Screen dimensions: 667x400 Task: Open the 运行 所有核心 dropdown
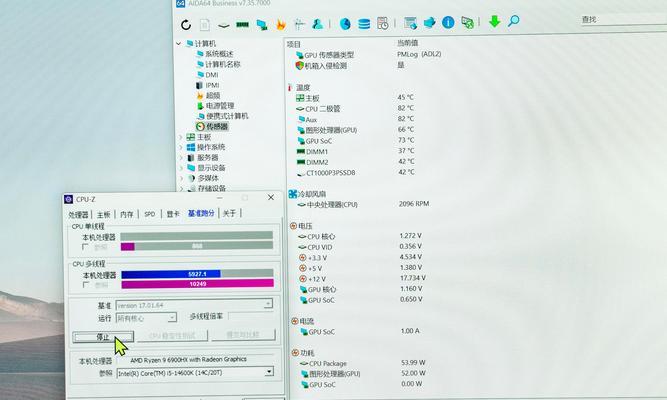pos(172,317)
